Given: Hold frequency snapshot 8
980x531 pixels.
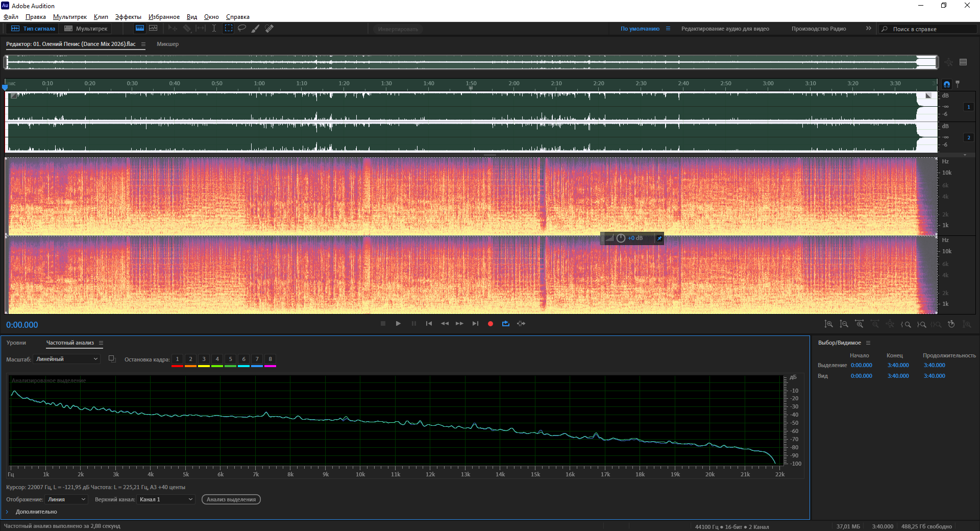Looking at the screenshot, I should (x=271, y=359).
